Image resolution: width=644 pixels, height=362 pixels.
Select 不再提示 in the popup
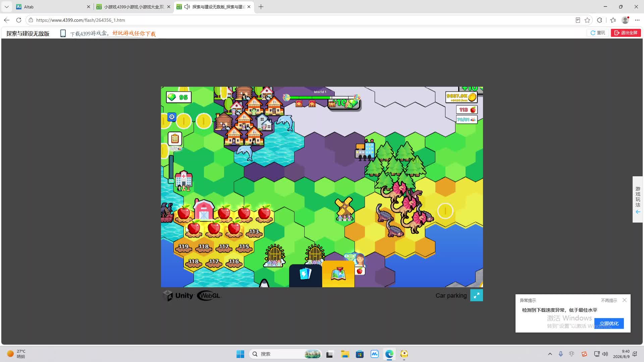(x=609, y=300)
